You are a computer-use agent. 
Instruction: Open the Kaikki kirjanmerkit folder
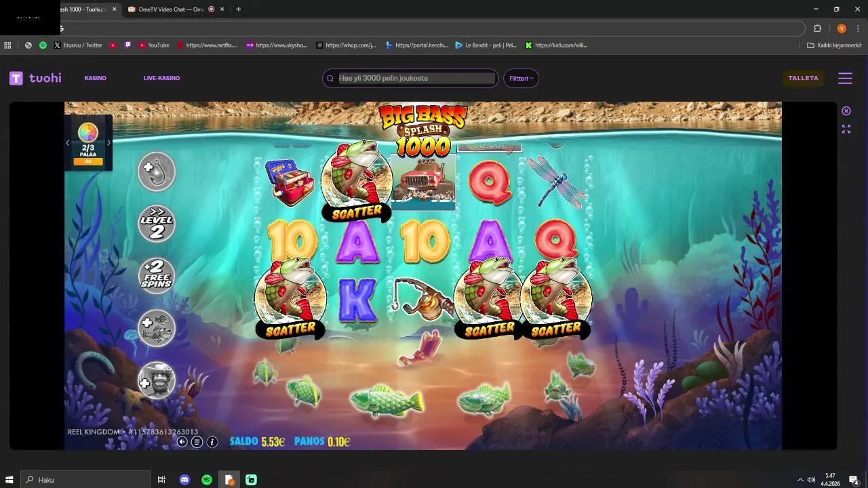click(x=834, y=45)
